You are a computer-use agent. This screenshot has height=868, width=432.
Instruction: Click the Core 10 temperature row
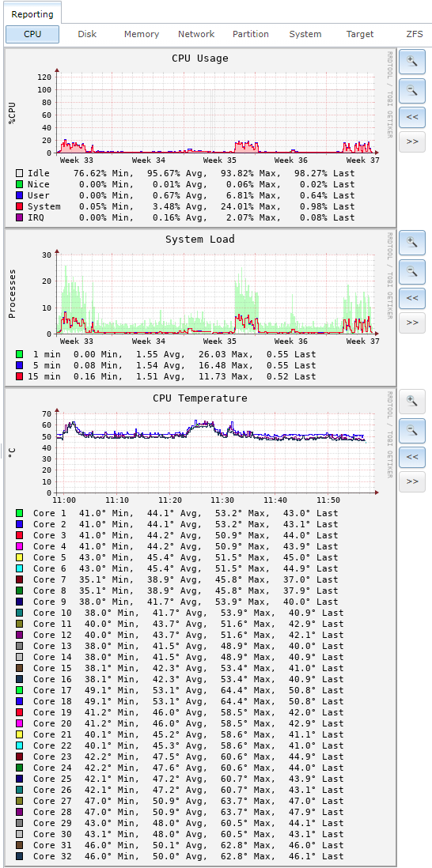tap(180, 613)
